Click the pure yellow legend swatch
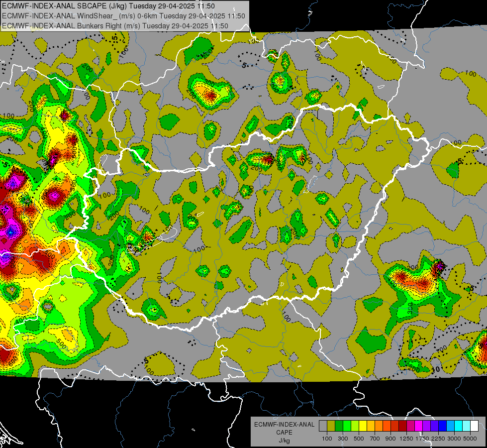 click(x=363, y=426)
